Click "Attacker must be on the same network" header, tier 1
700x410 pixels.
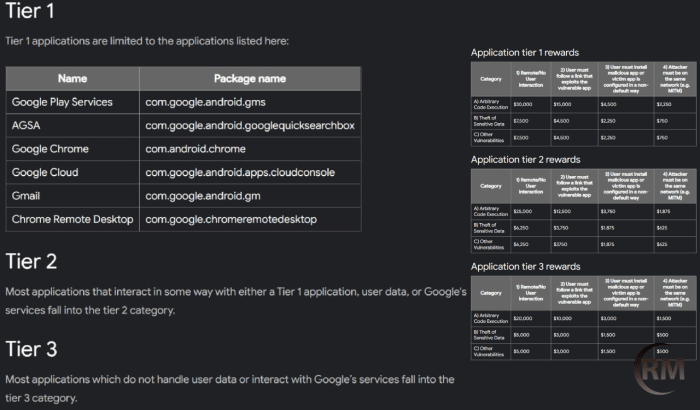click(x=675, y=79)
